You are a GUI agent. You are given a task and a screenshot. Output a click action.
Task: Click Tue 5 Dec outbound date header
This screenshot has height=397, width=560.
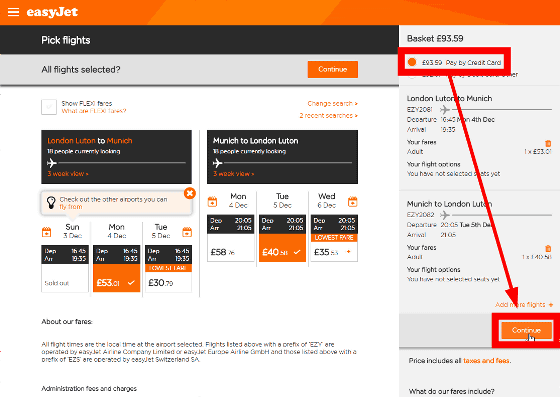161,231
